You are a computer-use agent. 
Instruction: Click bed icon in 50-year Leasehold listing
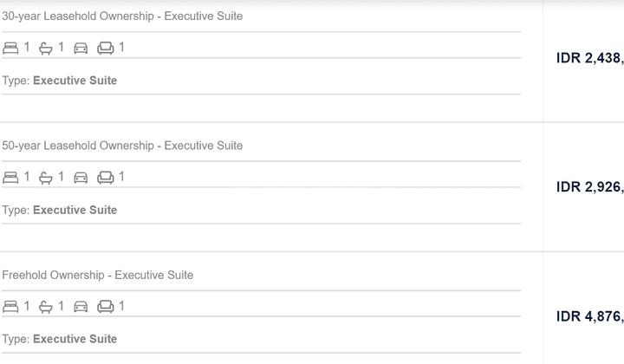tap(10, 177)
